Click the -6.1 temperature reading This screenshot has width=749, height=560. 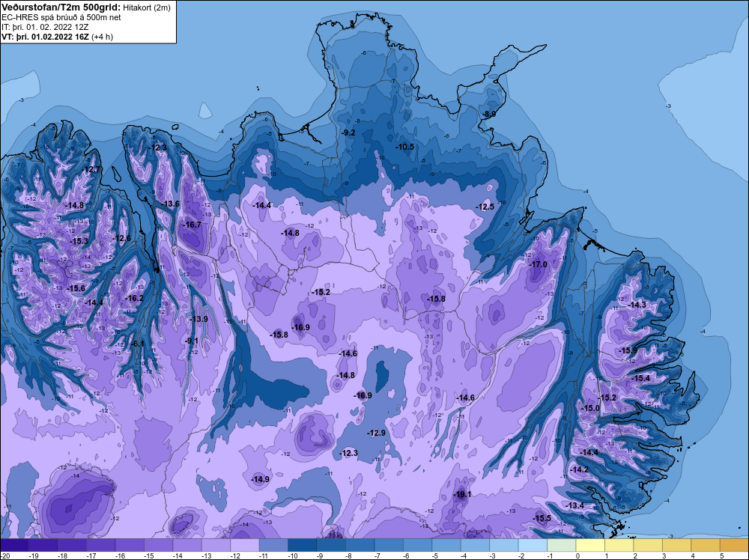137,344
